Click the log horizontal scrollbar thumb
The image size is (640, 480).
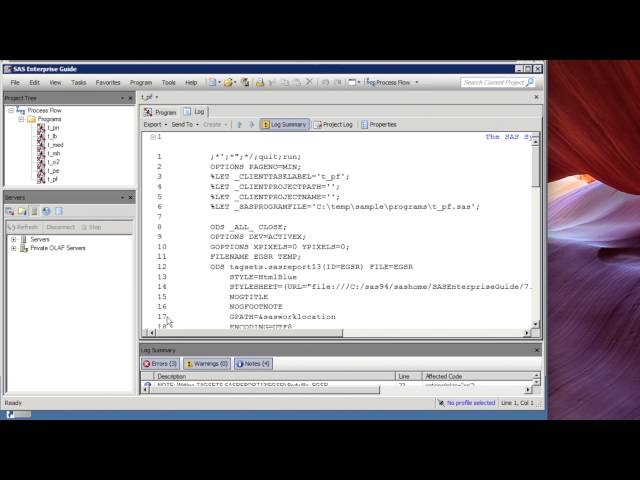pyautogui.click(x=249, y=333)
